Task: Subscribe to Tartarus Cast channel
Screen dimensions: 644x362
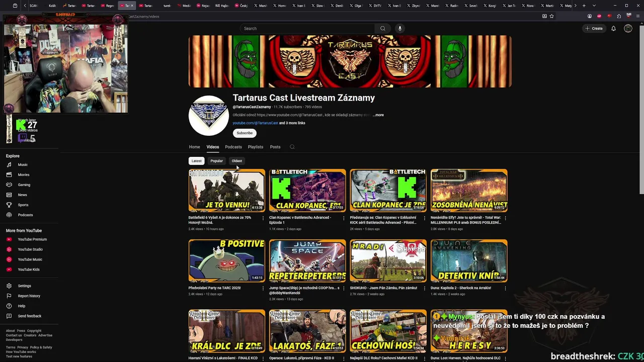Action: tap(245, 133)
